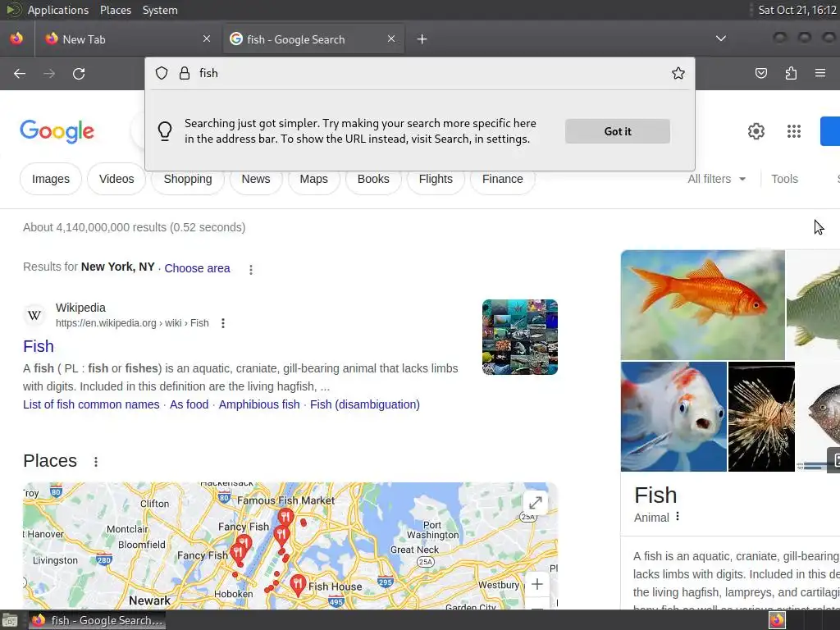Open the orange goldfish image
Image resolution: width=840 pixels, height=630 pixels.
(x=702, y=305)
